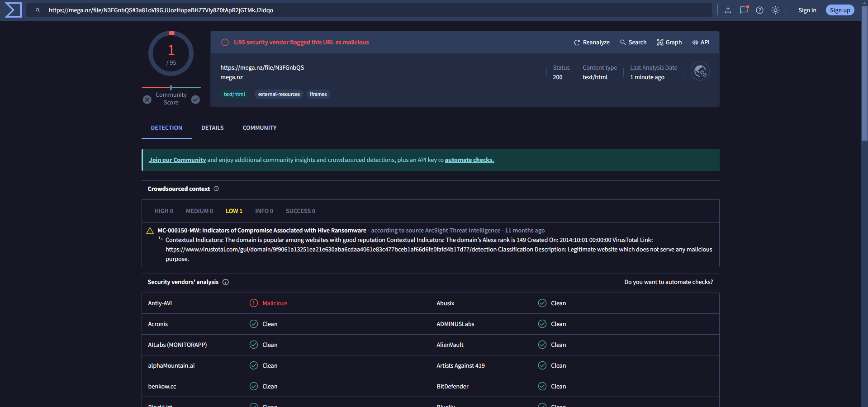Screen dimensions: 868x407
Task: Switch to the COMMUNITY tab
Action: point(259,128)
